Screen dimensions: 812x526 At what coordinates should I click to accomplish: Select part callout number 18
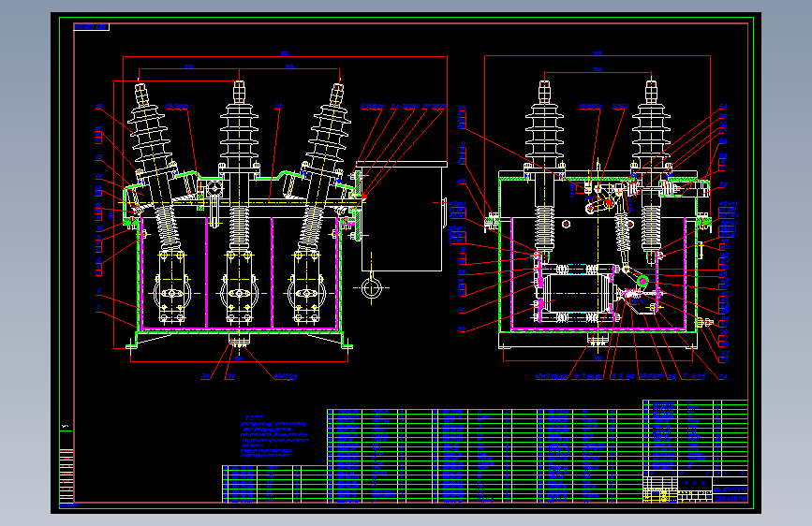click(x=98, y=107)
